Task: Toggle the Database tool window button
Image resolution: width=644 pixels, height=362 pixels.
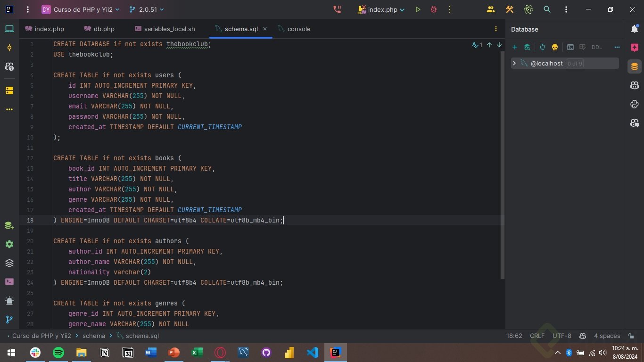Action: coord(635,66)
